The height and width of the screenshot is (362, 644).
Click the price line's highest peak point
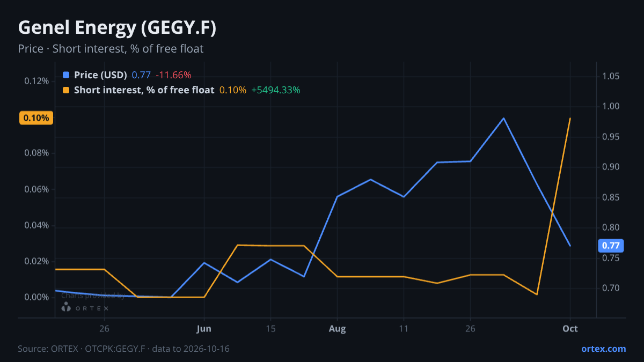[x=503, y=118]
